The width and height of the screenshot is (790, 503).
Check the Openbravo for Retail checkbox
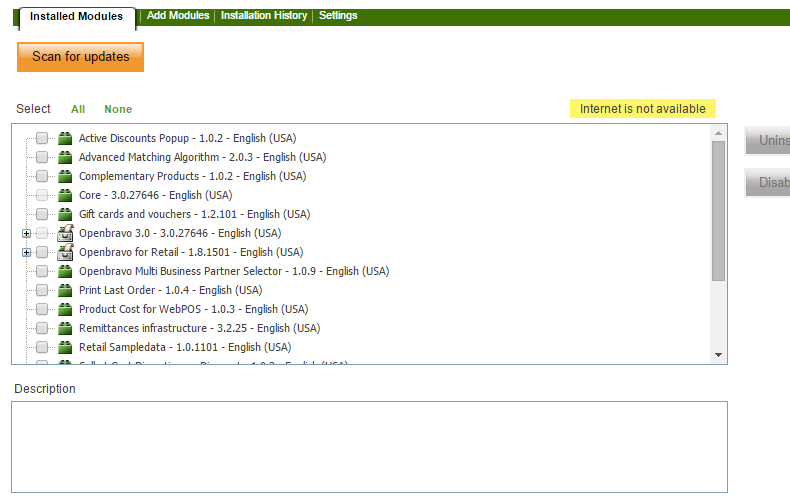[x=42, y=252]
